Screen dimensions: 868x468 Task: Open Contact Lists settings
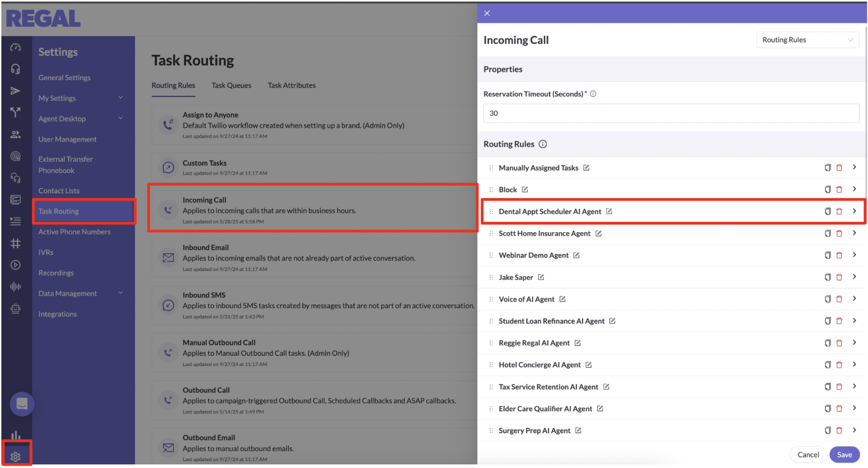[59, 191]
